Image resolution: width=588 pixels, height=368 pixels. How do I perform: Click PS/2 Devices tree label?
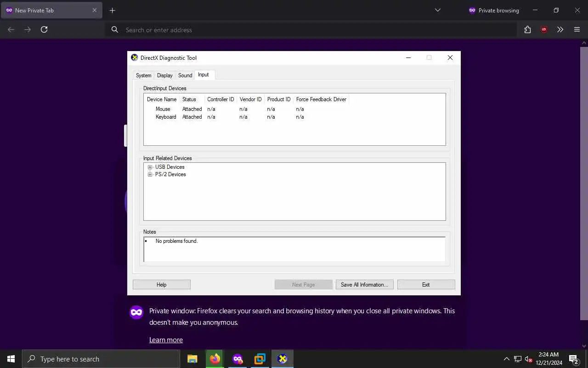coord(170,175)
